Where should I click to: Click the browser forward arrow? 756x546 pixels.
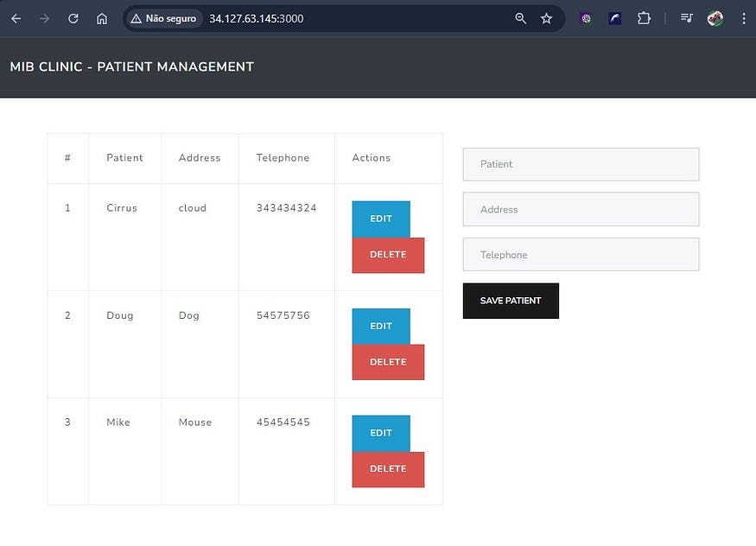44,19
